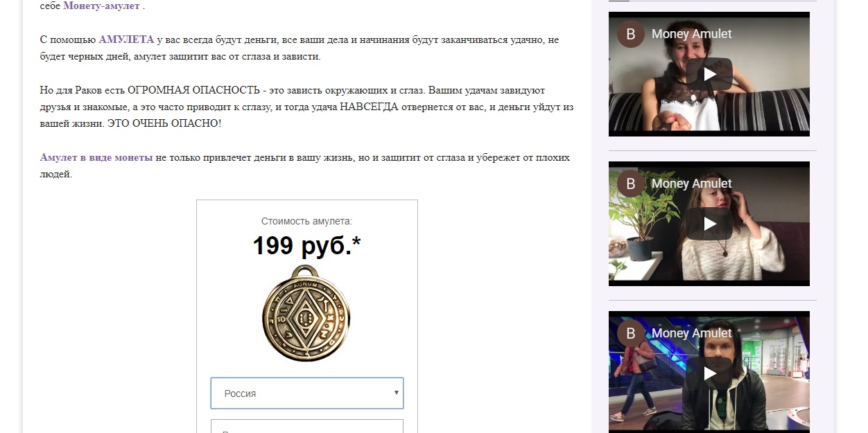The height and width of the screenshot is (433, 868).
Task: Follow the Монету-амулет link
Action: coord(101,6)
